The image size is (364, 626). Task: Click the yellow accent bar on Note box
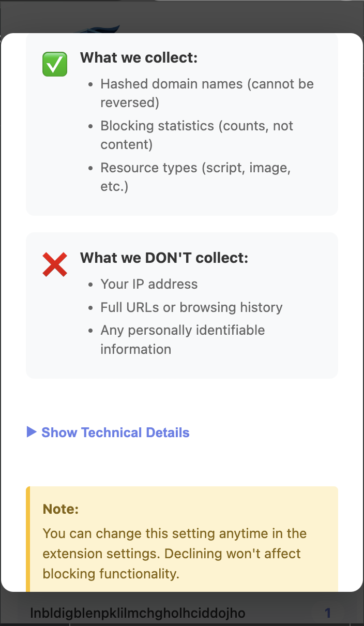pyautogui.click(x=28, y=538)
